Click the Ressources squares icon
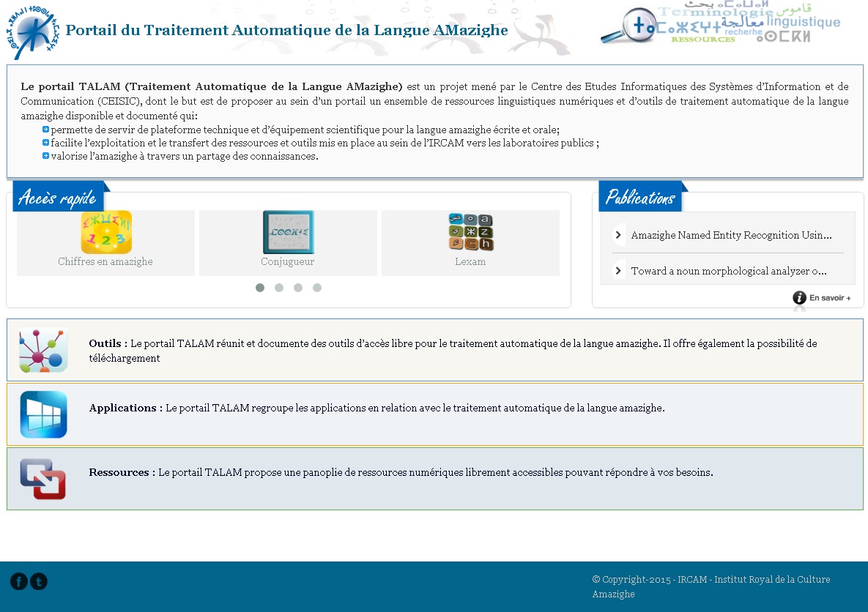 coord(43,479)
